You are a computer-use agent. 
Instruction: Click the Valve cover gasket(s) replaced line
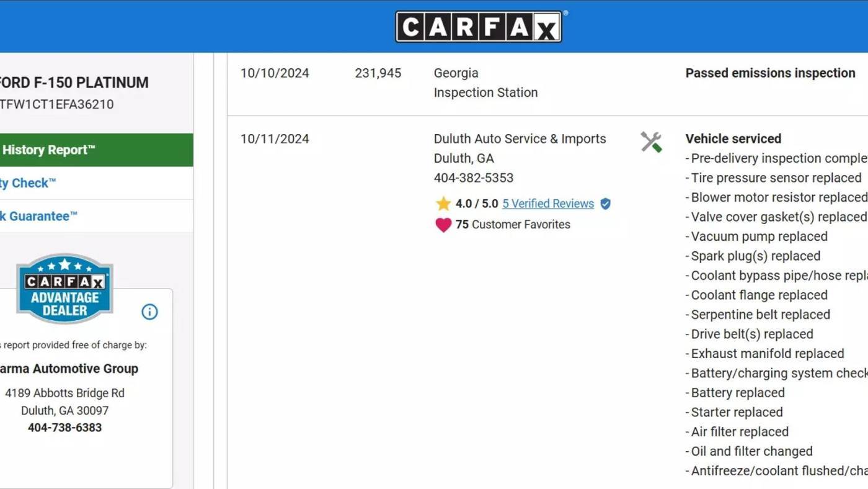(x=776, y=217)
